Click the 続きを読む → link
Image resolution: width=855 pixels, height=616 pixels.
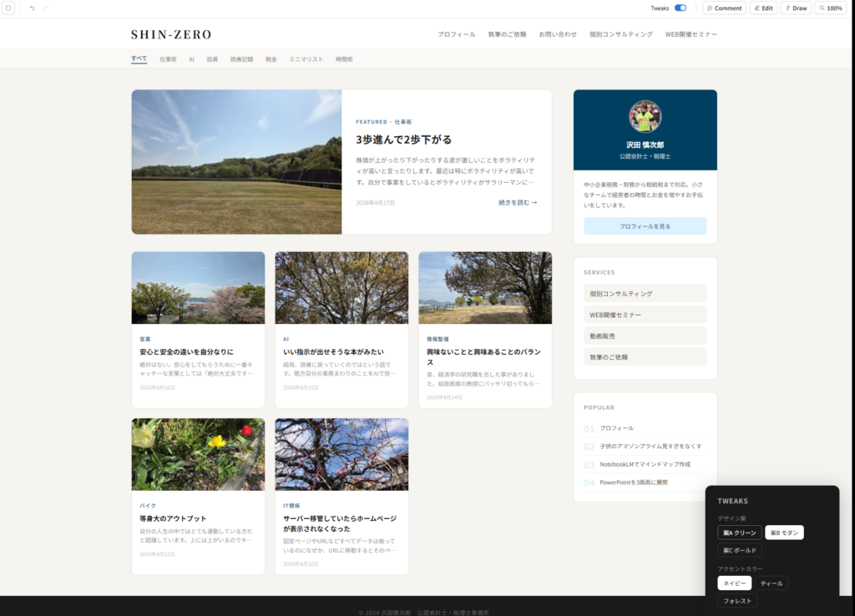[517, 202]
